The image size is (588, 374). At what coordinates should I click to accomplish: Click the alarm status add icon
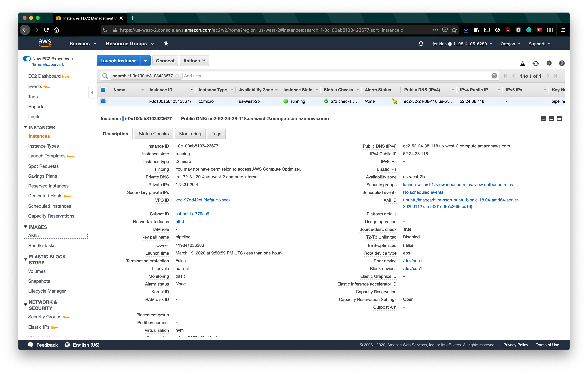pyautogui.click(x=395, y=101)
